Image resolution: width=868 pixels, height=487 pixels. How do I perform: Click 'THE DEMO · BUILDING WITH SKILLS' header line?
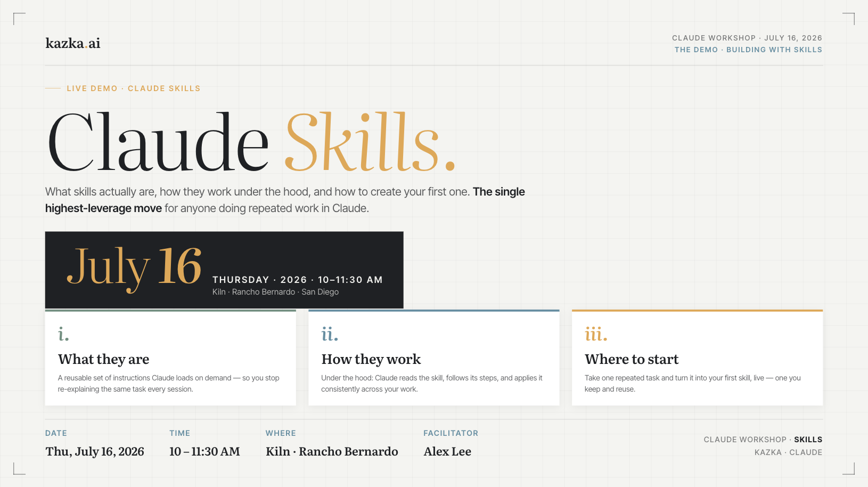click(x=748, y=50)
